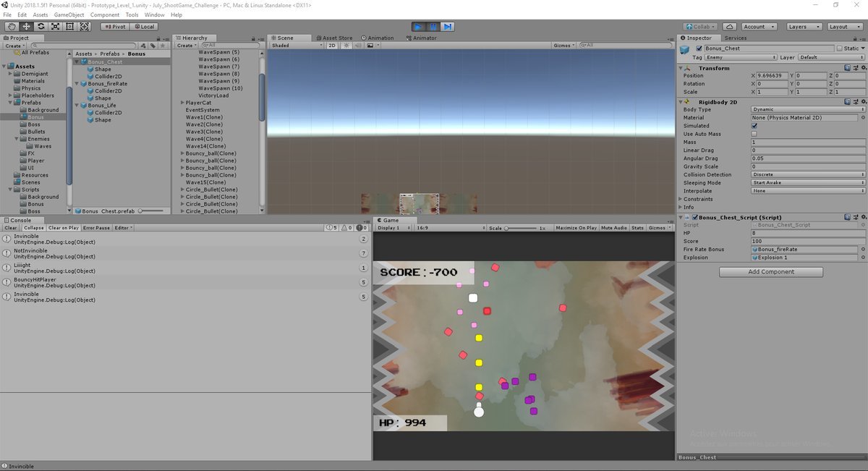Pause the running game
This screenshot has height=471, width=868.
[x=433, y=27]
